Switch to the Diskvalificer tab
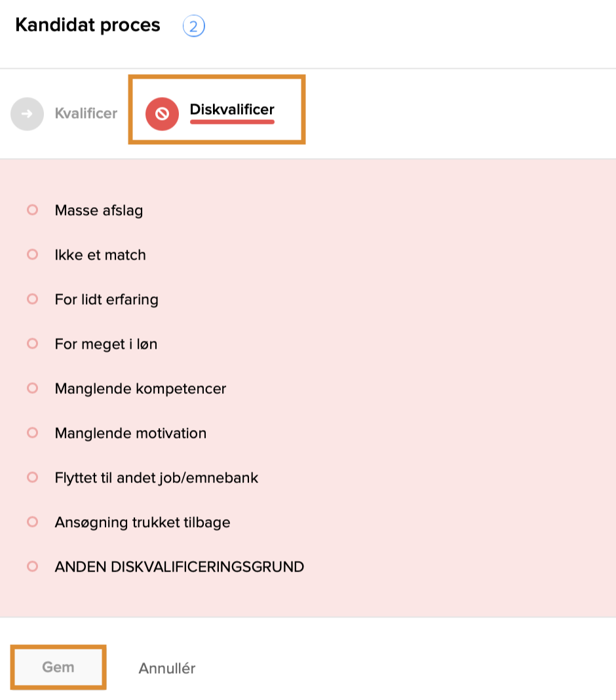This screenshot has height=700, width=616. (x=232, y=109)
